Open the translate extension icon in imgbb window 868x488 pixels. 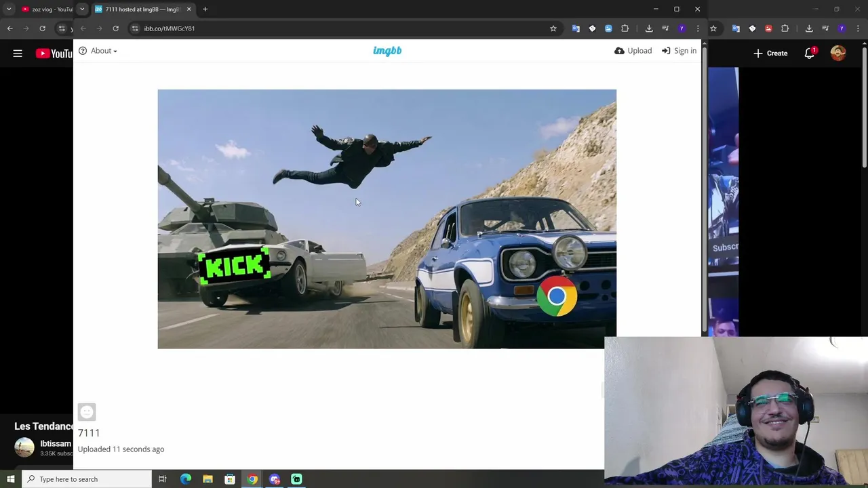coord(576,28)
